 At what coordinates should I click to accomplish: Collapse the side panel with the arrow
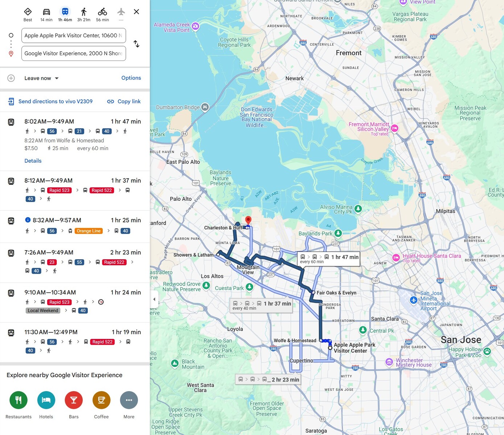[154, 299]
